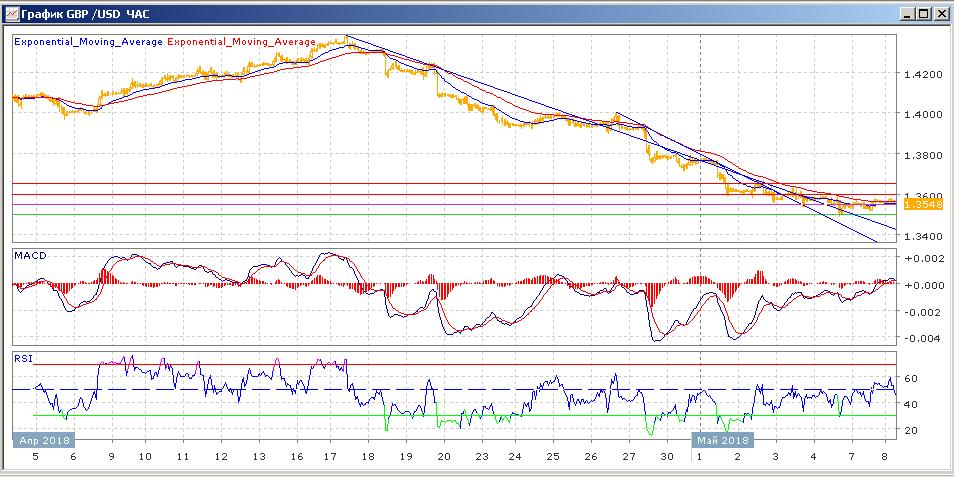
Task: Click the chart icon in the title bar
Action: point(11,14)
